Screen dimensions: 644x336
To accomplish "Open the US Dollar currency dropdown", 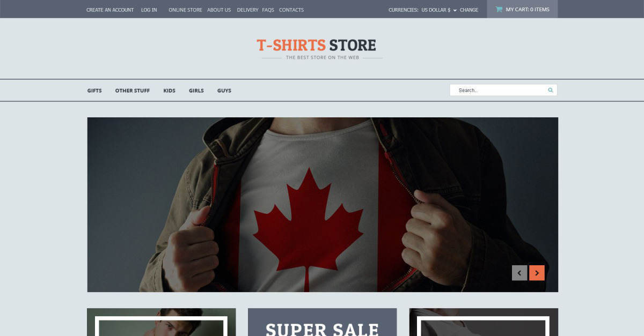I will 439,10.
